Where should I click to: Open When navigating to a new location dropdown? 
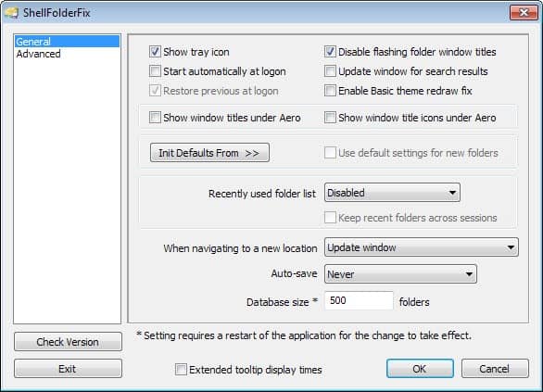pyautogui.click(x=421, y=247)
